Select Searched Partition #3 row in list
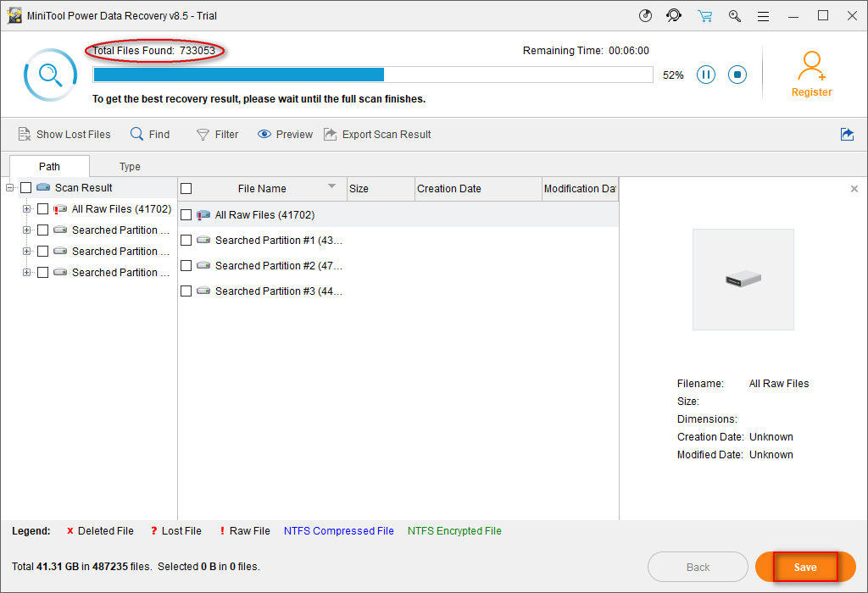Screen dimensions: 868x593 coord(398,291)
